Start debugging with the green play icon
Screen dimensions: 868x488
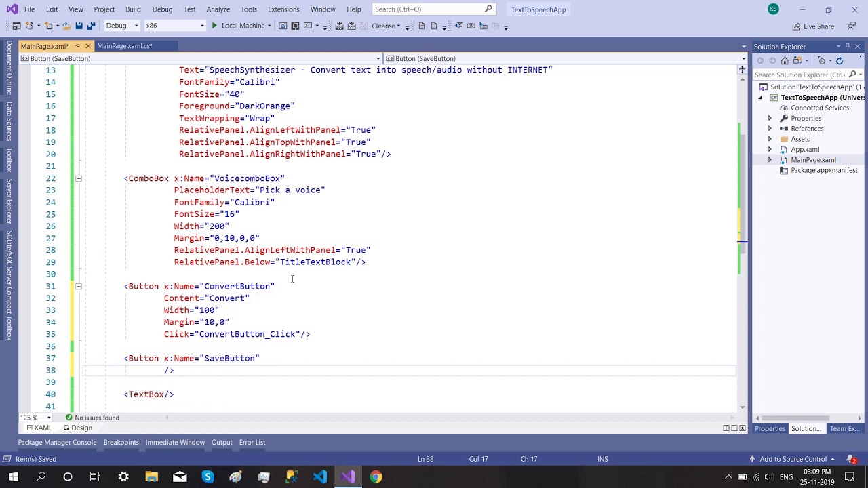[214, 26]
